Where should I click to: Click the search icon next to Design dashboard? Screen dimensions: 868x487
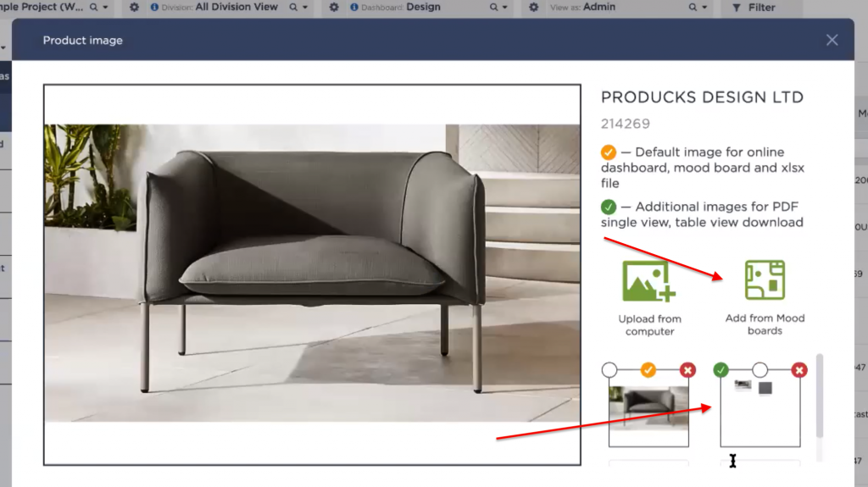(x=493, y=7)
